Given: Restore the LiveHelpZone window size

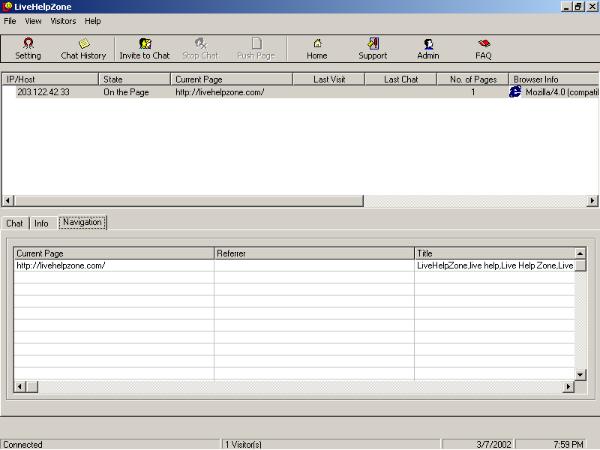Looking at the screenshot, I should coord(578,7).
